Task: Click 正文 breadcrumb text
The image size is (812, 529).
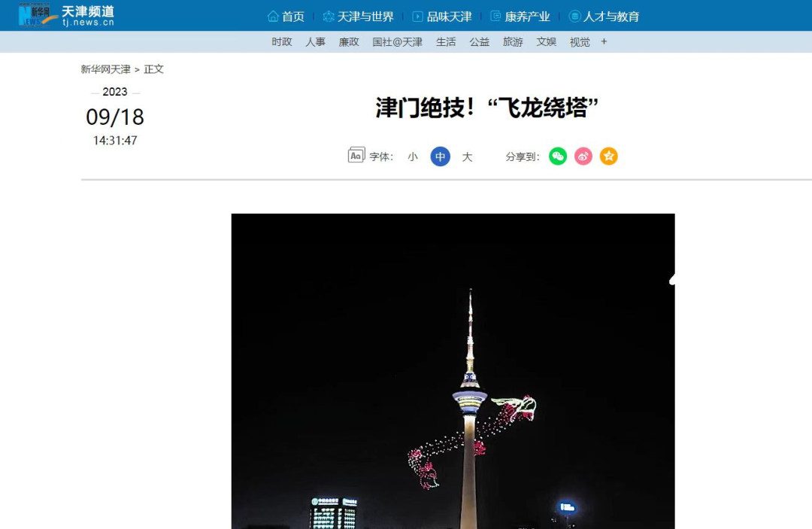Action: [154, 69]
